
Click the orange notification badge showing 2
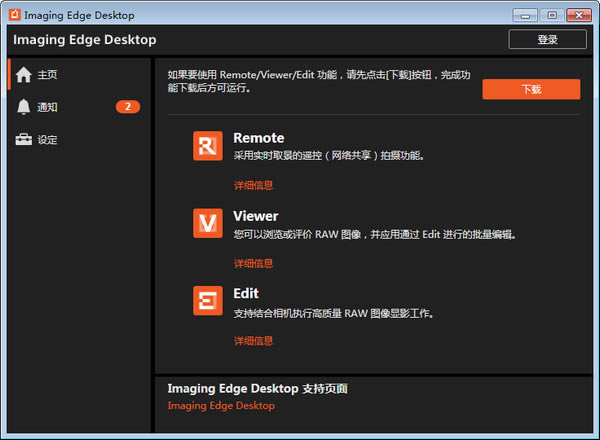128,107
